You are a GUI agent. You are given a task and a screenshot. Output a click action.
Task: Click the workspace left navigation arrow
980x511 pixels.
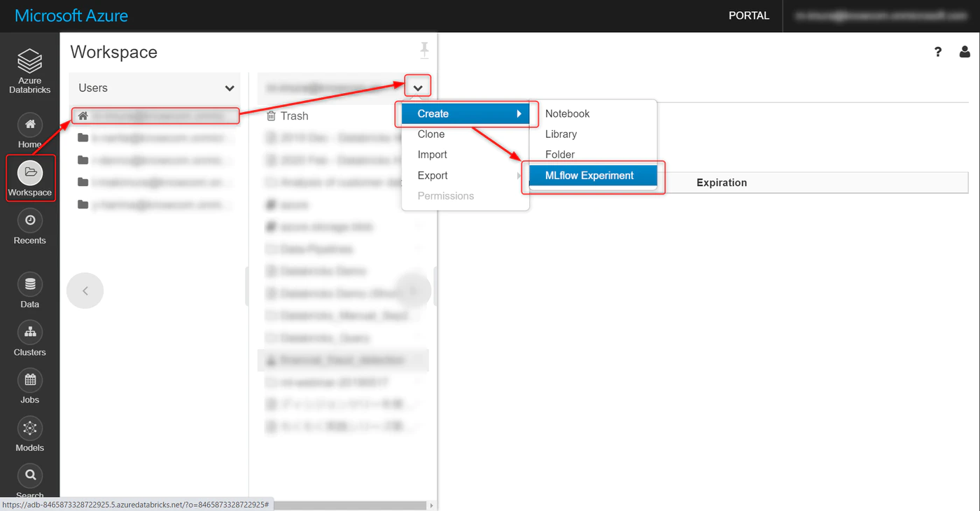pyautogui.click(x=85, y=290)
